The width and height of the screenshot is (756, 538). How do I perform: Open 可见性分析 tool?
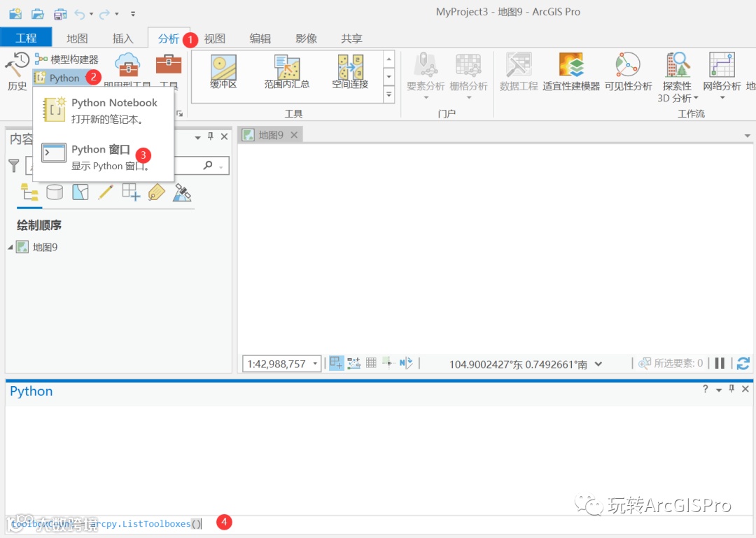628,71
